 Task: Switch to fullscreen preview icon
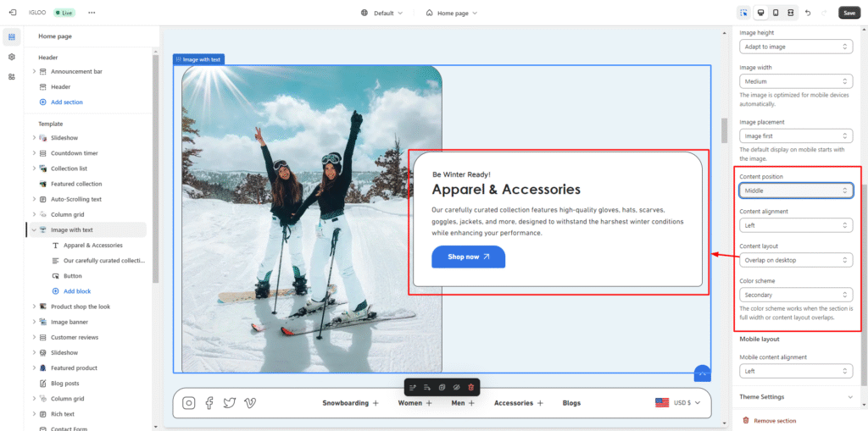coord(790,13)
